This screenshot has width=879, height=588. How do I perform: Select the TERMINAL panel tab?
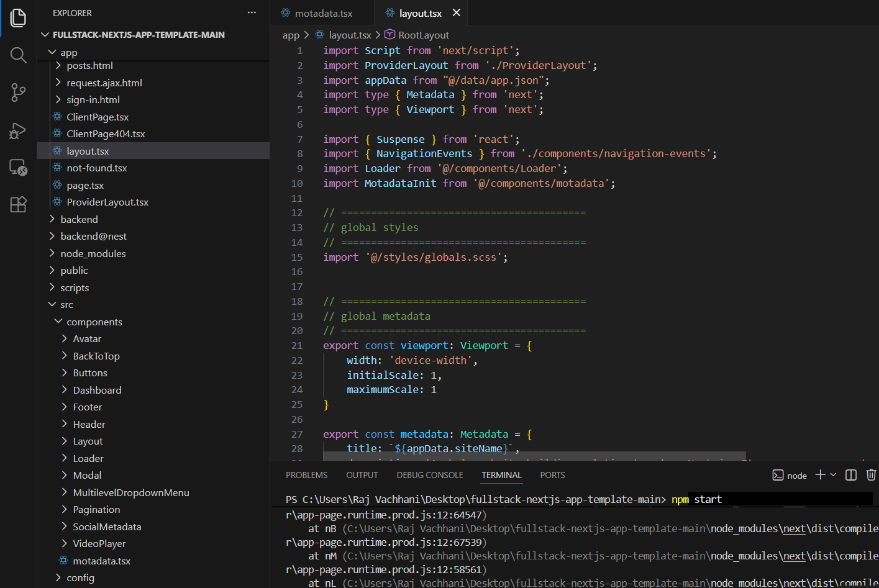501,475
